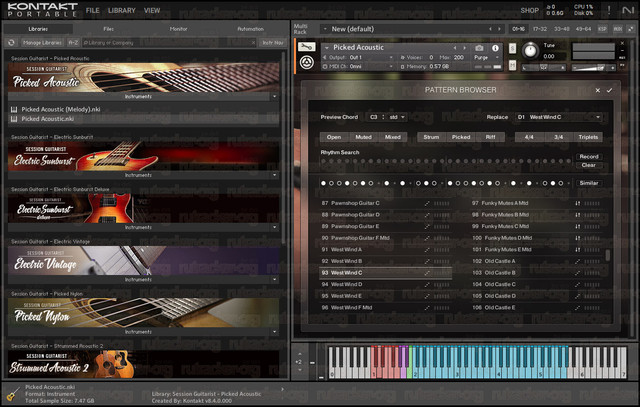The width and height of the screenshot is (640, 407).
Task: Open New (default) multi menu arrow
Action: 325,29
